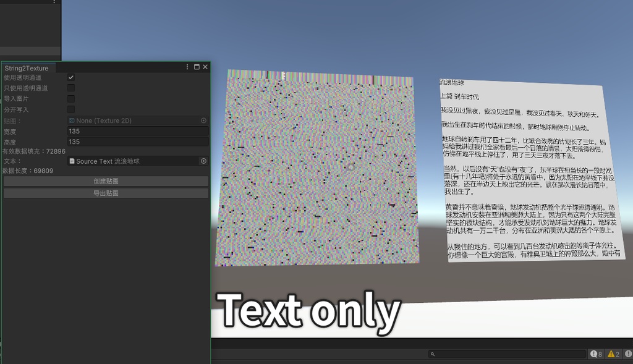Click the checkered texture icon beside None (Texture 2D)
Image resolution: width=633 pixels, height=364 pixels.
[x=72, y=121]
